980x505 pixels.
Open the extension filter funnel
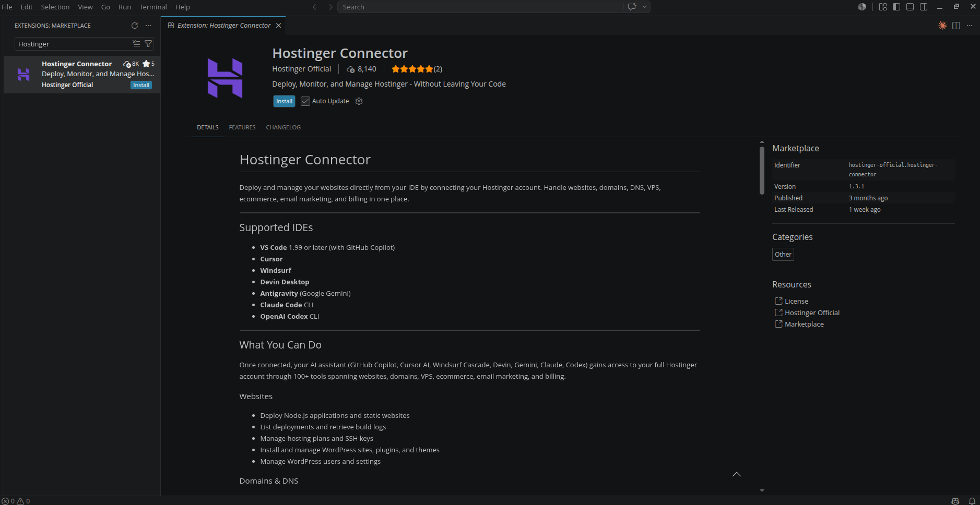(148, 44)
